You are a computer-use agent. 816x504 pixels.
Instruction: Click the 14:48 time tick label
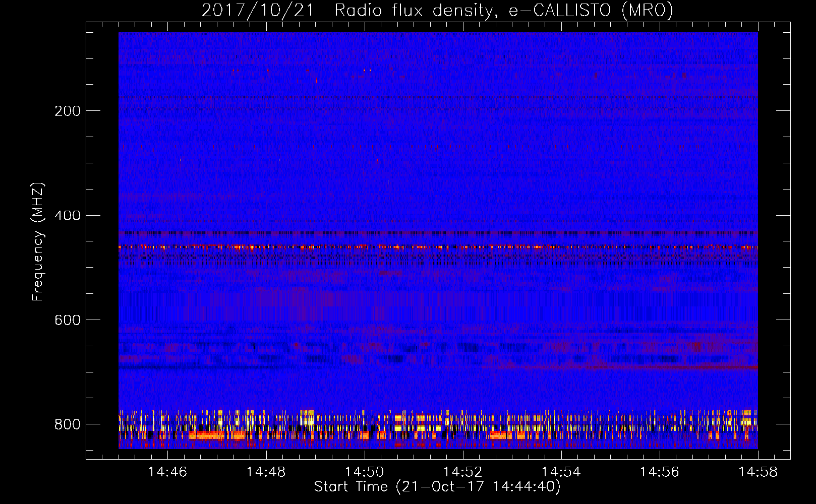coord(266,472)
